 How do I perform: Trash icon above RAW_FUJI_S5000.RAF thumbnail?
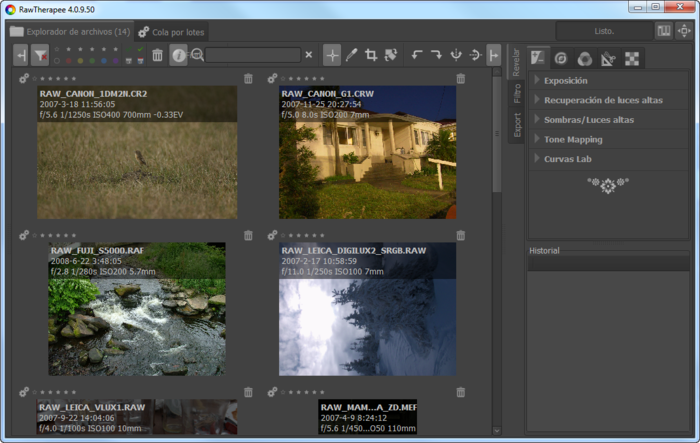[248, 235]
